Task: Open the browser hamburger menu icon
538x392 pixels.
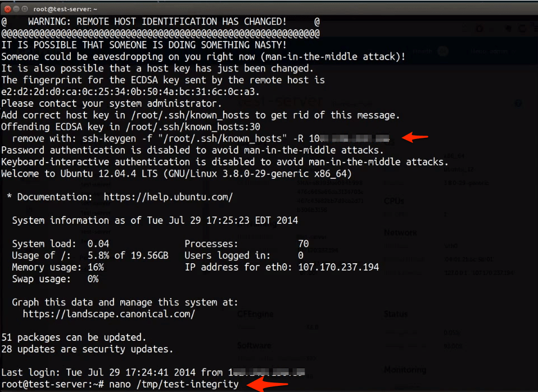Action: (x=534, y=28)
